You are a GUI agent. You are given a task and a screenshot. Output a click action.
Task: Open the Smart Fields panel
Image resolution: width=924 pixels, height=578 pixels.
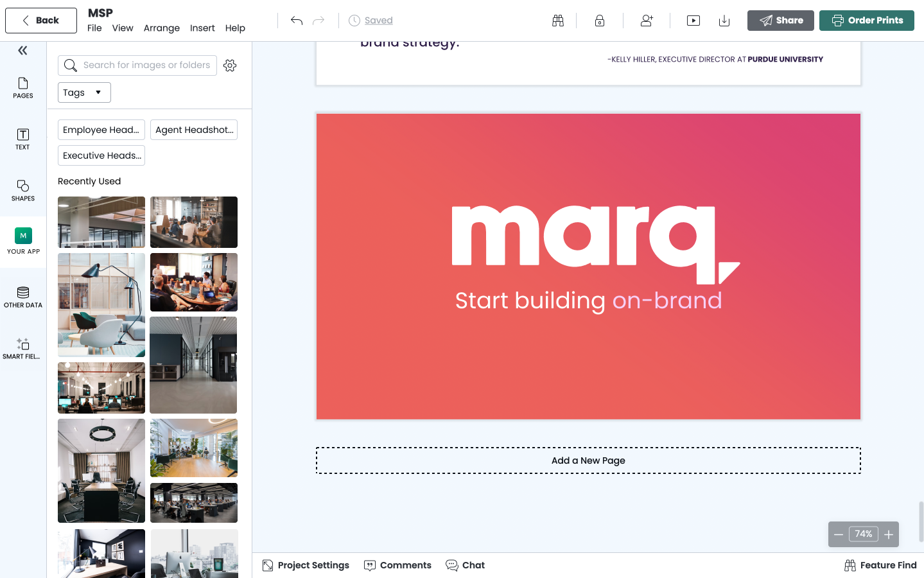tap(23, 349)
